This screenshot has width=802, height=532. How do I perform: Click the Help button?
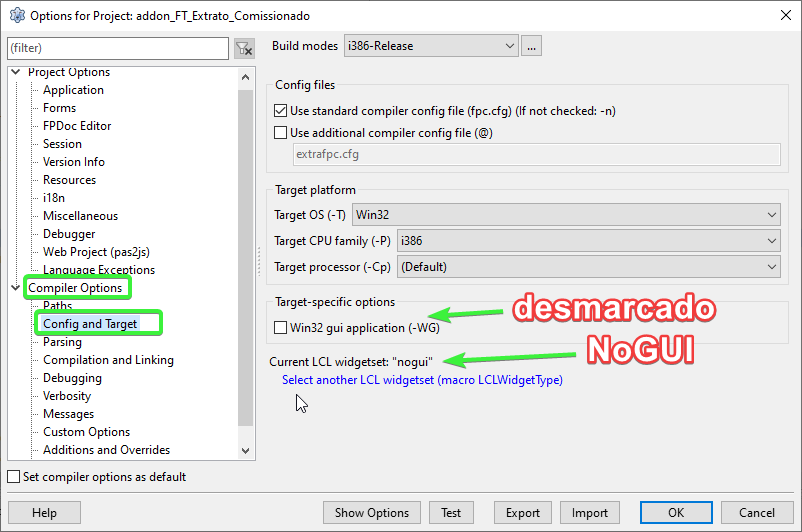pyautogui.click(x=44, y=513)
